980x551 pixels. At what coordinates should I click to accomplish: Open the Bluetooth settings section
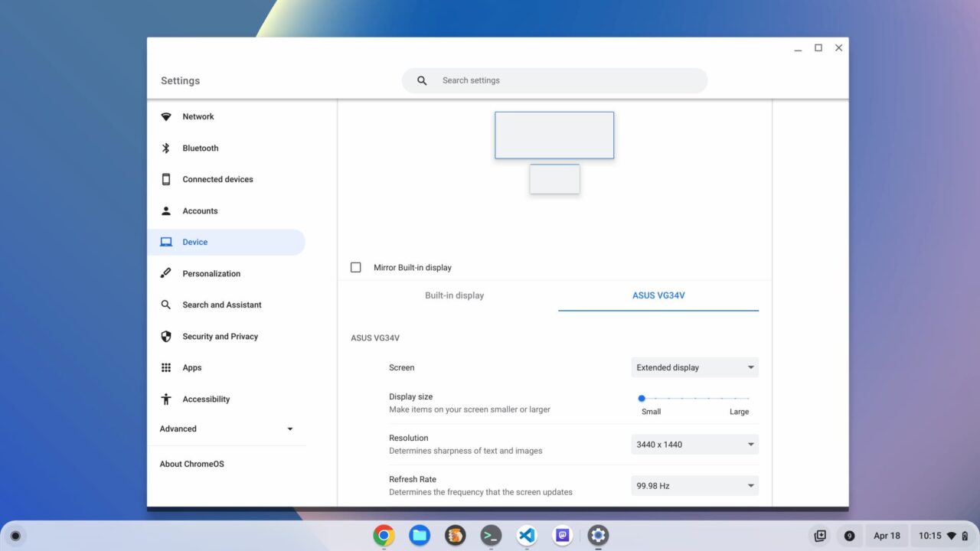(x=227, y=148)
